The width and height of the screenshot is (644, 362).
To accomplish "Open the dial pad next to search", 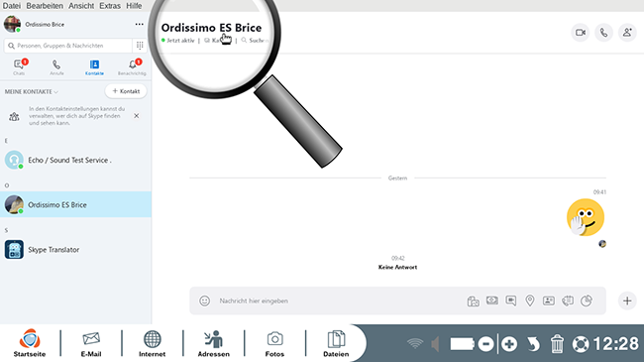I will click(140, 46).
